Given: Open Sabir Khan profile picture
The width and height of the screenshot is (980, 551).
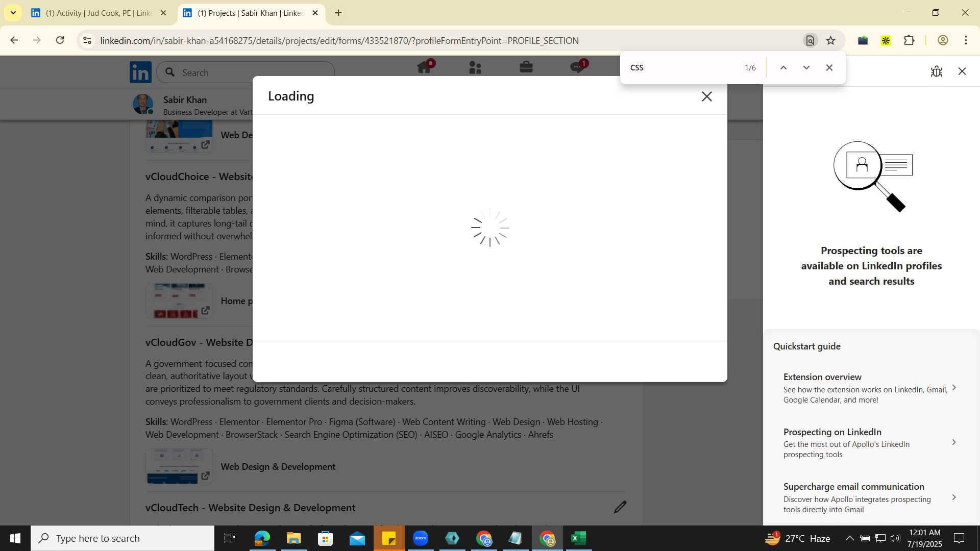Looking at the screenshot, I should coord(143,104).
